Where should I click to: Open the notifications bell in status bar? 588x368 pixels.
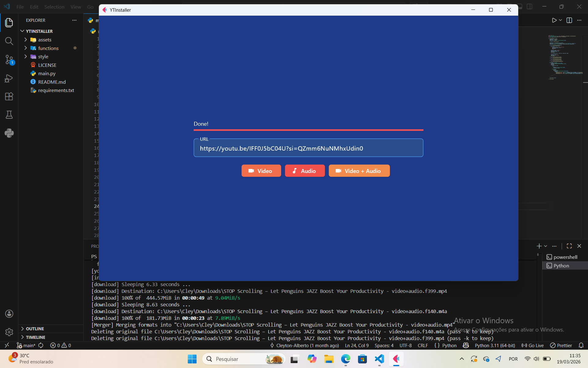point(581,345)
